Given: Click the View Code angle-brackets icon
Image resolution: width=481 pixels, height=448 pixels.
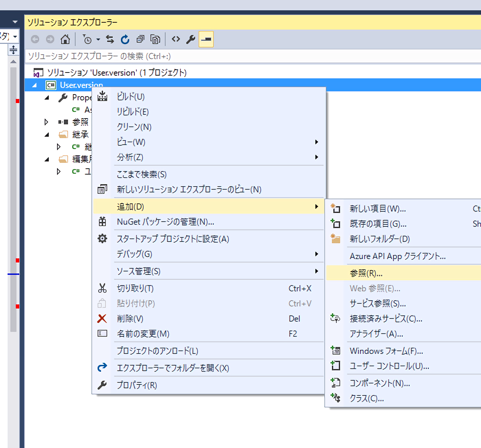Looking at the screenshot, I should tap(176, 39).
